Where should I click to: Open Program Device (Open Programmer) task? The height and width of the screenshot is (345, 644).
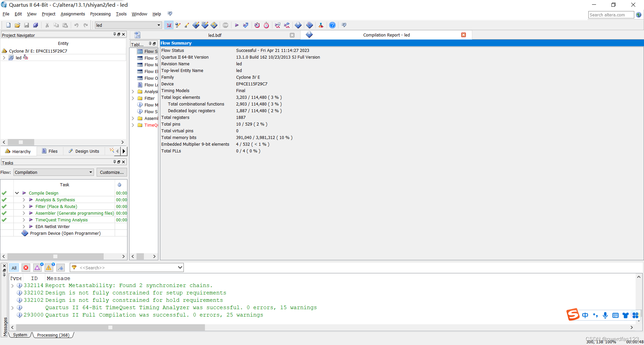65,233
